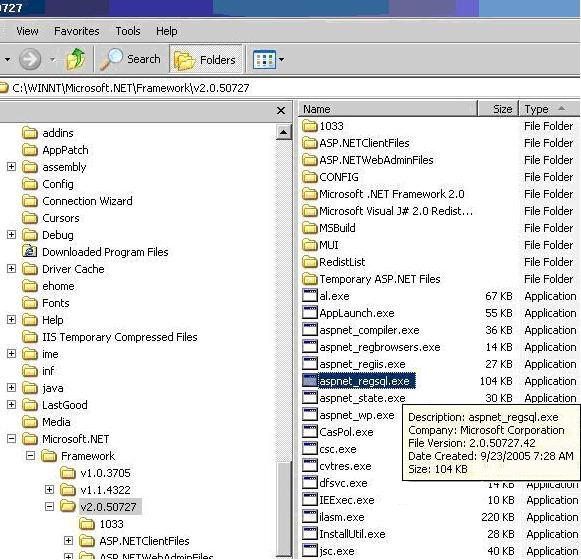Screen dimensions: 581x560
Task: Select the CONFIG folder in file list
Action: 330,177
